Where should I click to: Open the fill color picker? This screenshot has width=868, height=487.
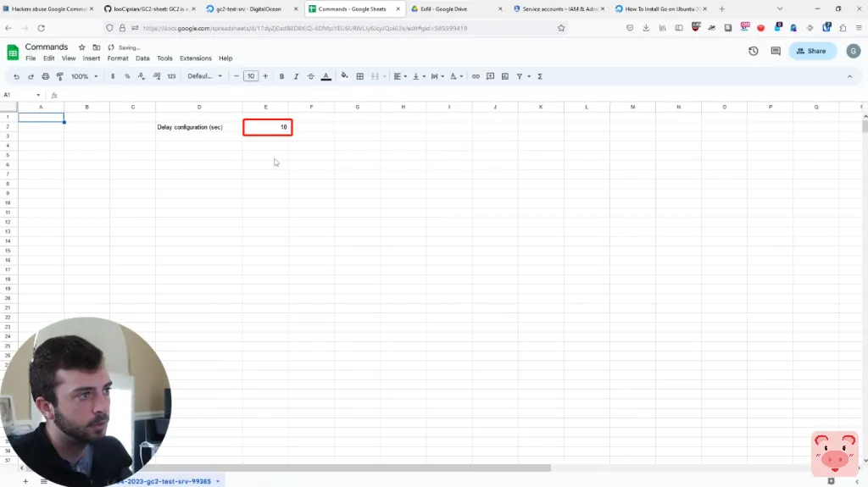tap(344, 76)
